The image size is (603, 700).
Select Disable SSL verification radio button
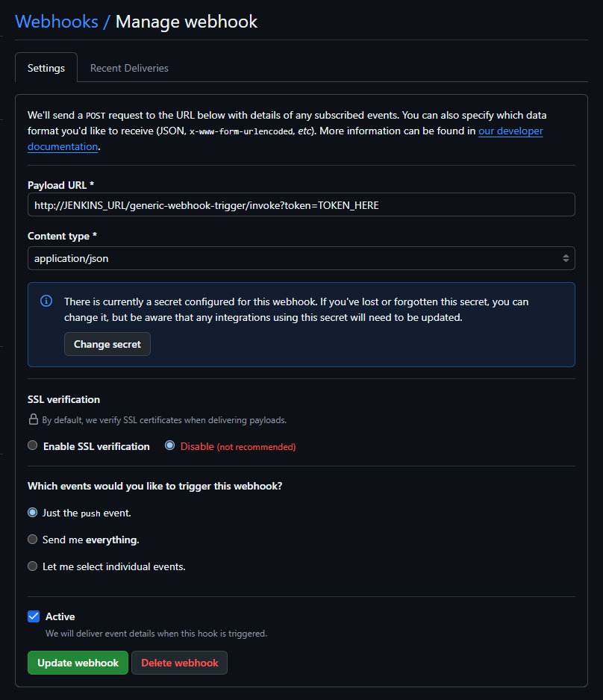click(170, 446)
